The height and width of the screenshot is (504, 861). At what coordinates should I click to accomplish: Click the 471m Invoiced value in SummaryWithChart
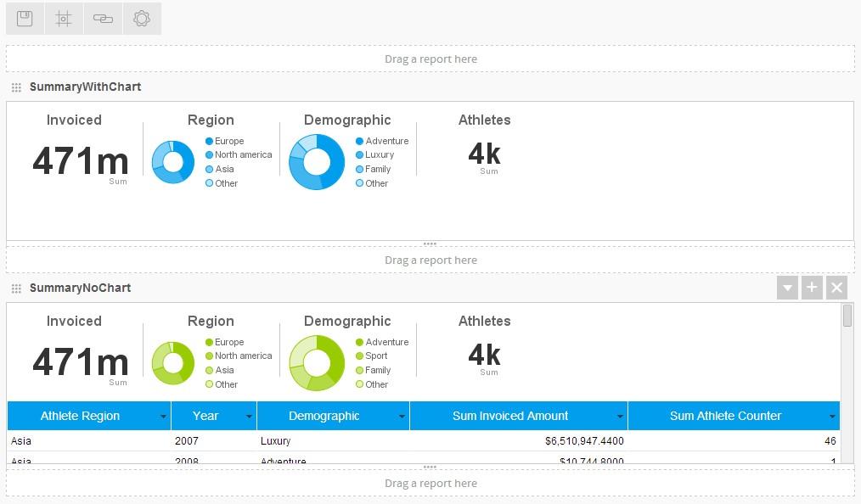click(x=80, y=161)
